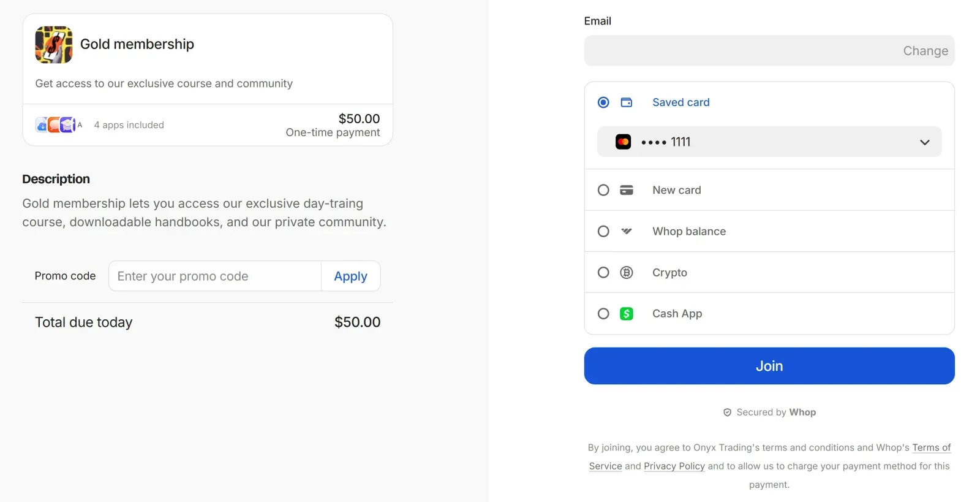Image resolution: width=980 pixels, height=502 pixels.
Task: Apply the promo code
Action: (350, 276)
